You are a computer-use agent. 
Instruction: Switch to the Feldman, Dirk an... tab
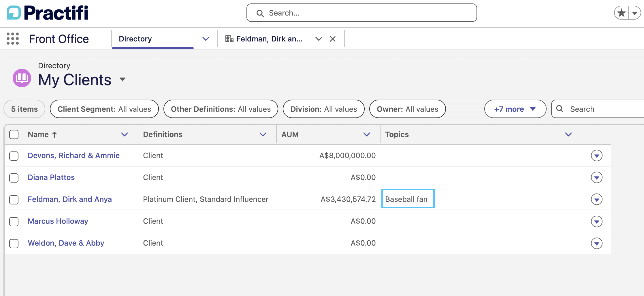269,39
